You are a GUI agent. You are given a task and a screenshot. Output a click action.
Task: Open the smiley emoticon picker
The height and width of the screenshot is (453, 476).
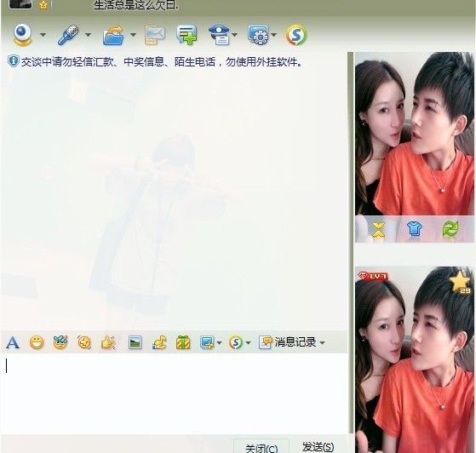37,343
